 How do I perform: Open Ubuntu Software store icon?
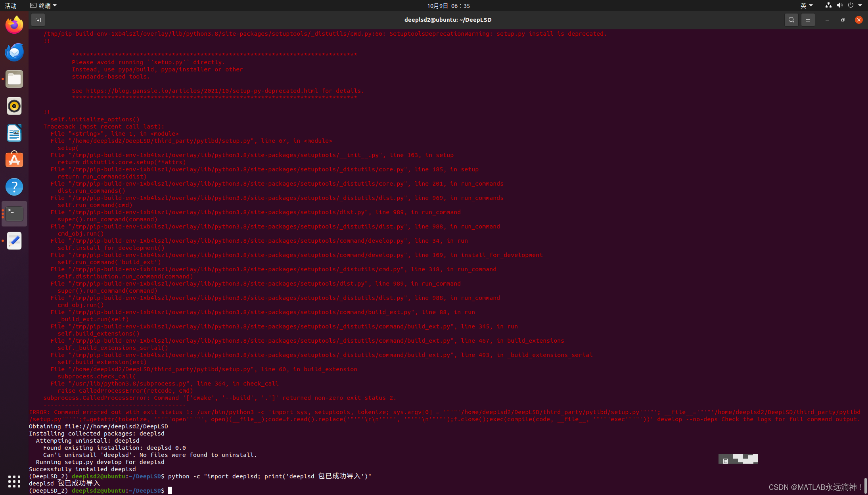pos(14,160)
